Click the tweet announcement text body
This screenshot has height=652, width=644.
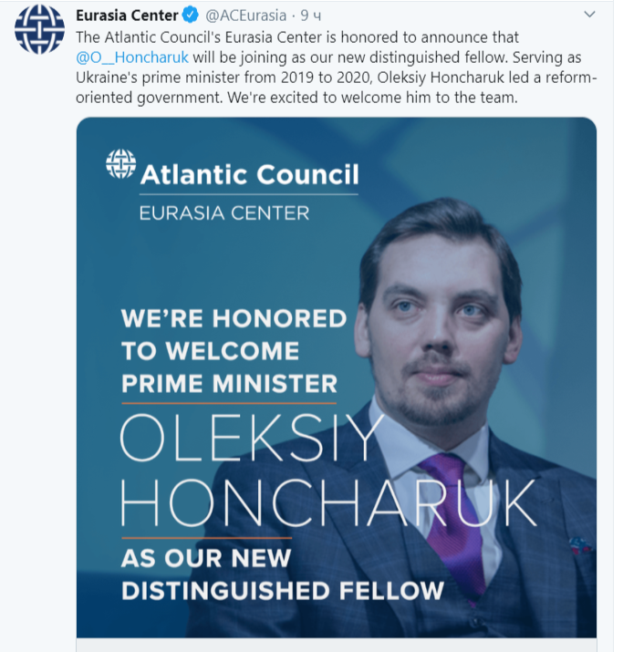point(338,77)
